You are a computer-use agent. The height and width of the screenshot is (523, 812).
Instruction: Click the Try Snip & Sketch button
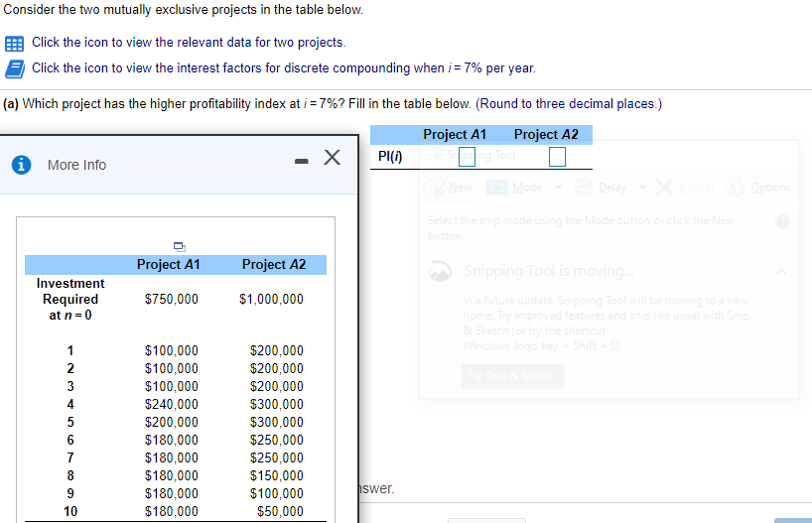512,376
